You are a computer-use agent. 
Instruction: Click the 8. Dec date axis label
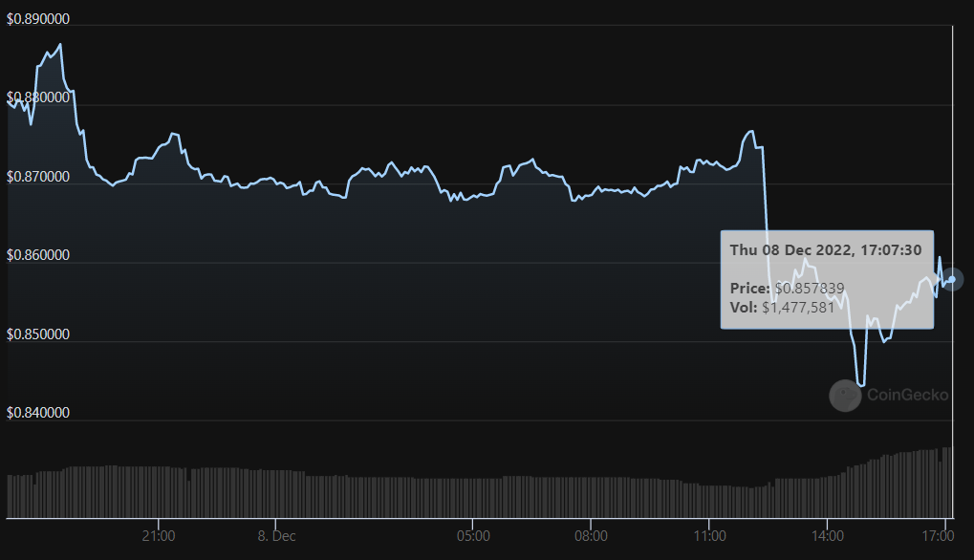275,536
